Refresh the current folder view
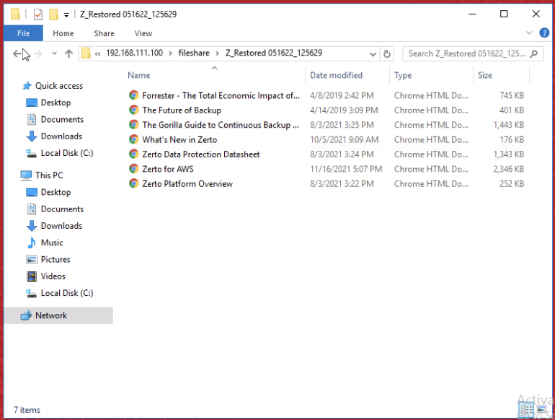555x420 pixels. tap(387, 54)
